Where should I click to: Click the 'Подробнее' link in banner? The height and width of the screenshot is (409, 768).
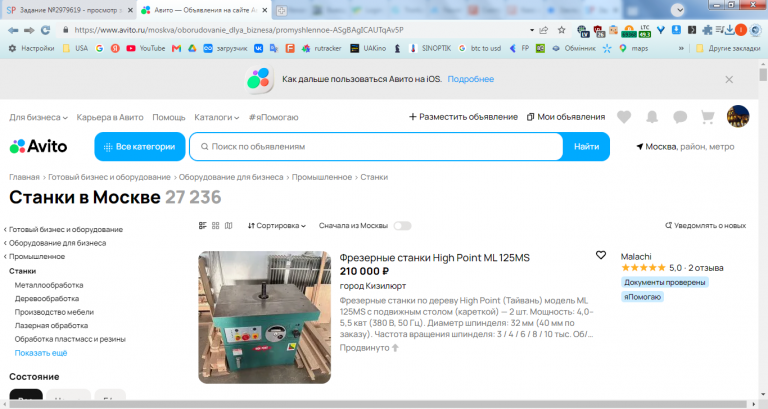point(470,79)
